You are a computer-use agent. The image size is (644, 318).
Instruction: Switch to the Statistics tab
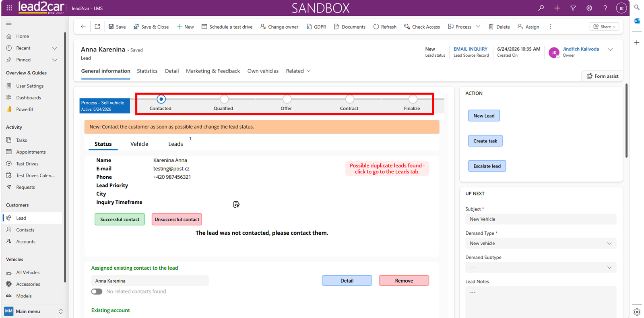pos(147,71)
